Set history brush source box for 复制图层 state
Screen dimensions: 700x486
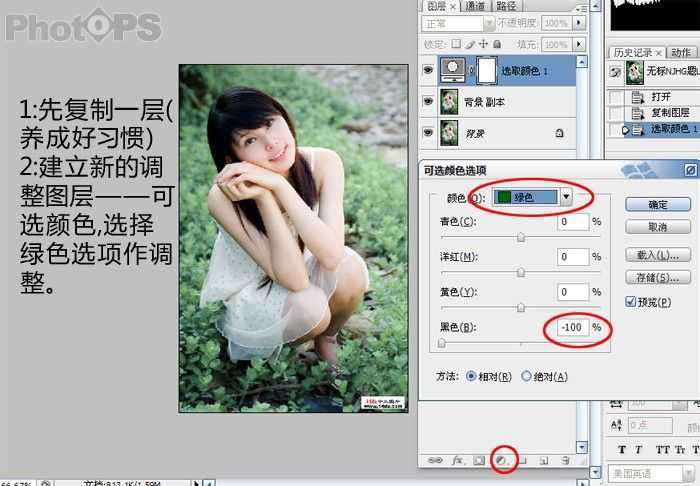click(x=616, y=113)
